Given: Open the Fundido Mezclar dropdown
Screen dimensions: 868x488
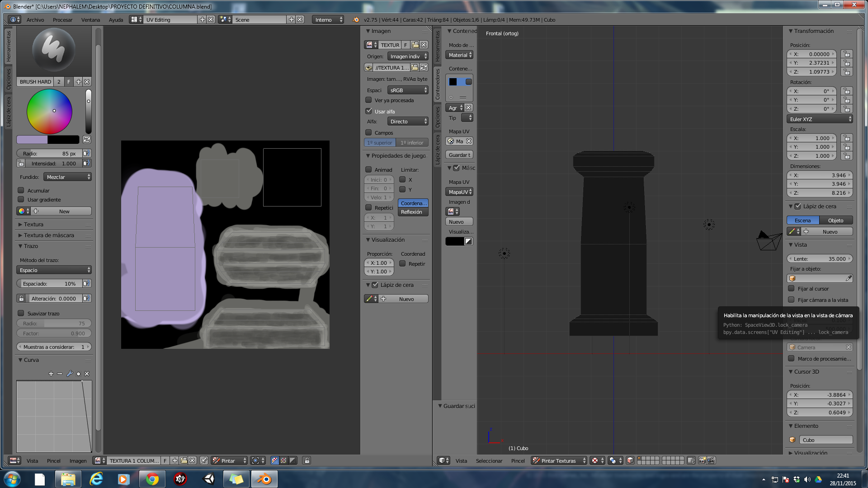Looking at the screenshot, I should (x=68, y=177).
